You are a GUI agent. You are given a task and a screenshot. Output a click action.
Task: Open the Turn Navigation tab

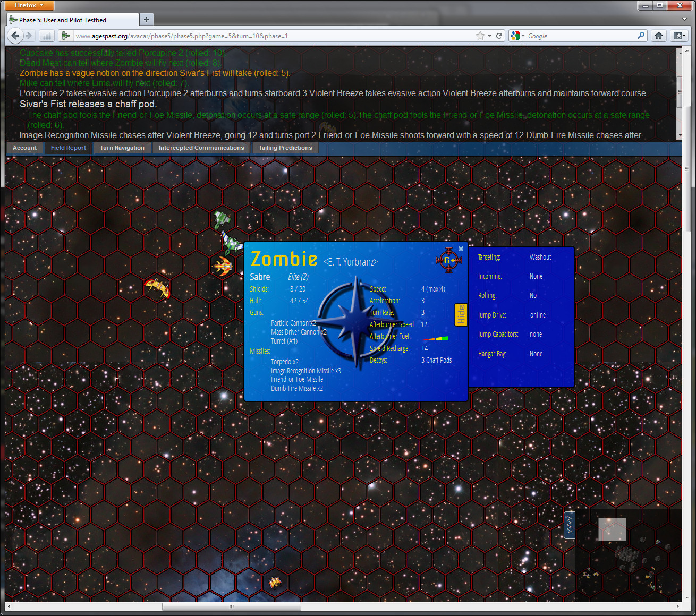122,148
